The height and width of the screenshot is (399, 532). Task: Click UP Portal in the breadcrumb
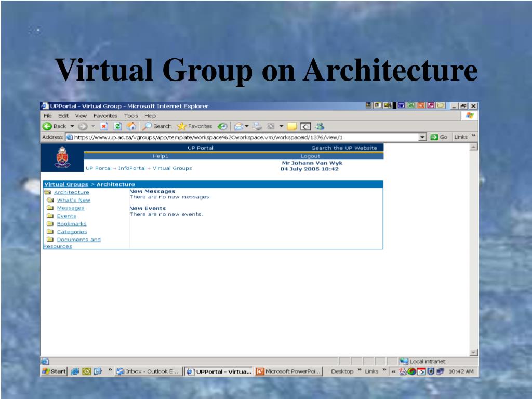[98, 168]
